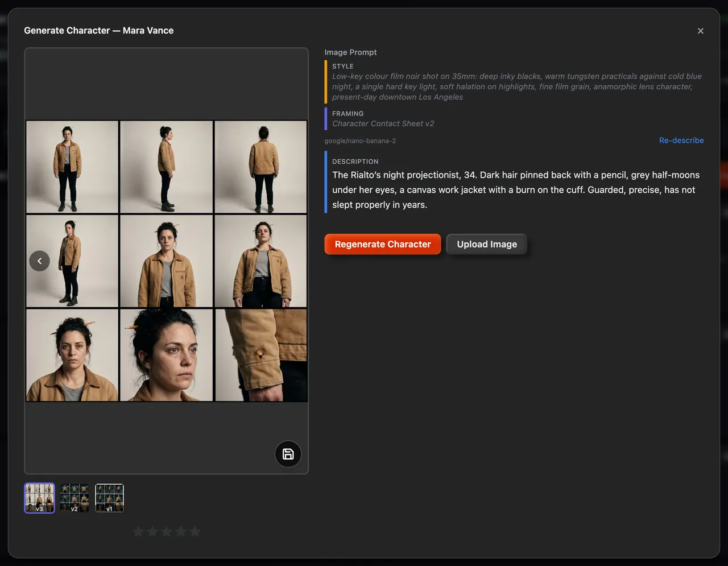This screenshot has height=566, width=728.
Task: Edit the character description text
Action: (x=516, y=190)
